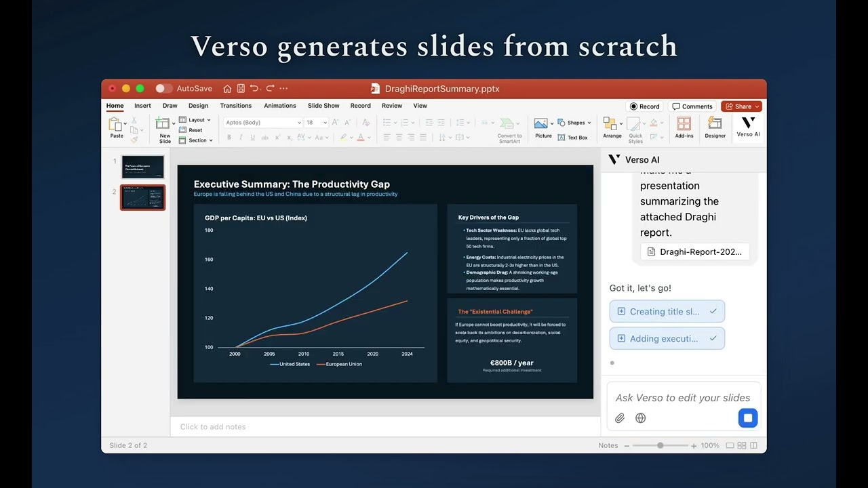868x488 pixels.
Task: Click the red font color A
Action: 360,137
